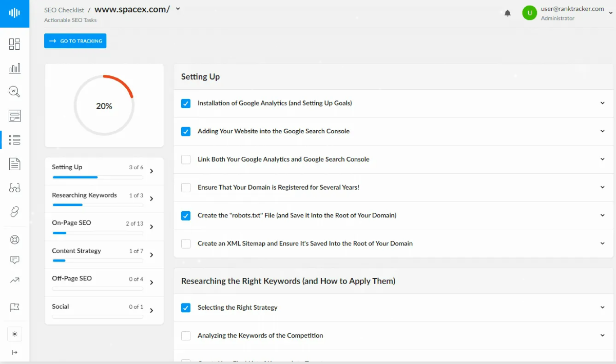Open the dashboard grid icon in sidebar

[14, 44]
